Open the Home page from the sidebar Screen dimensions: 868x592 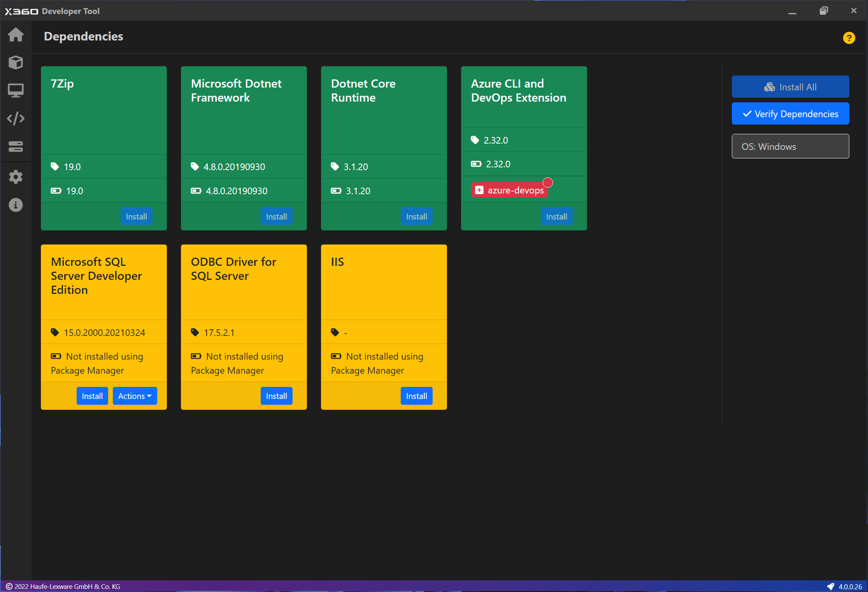coord(16,35)
